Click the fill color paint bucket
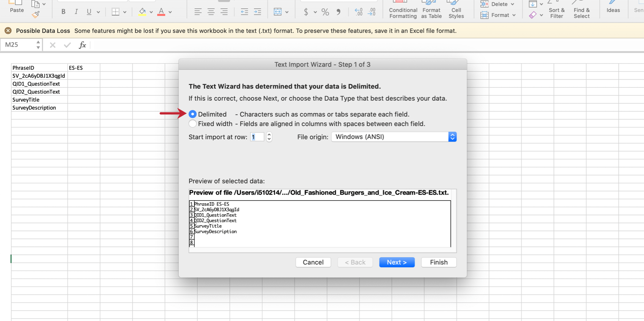 pyautogui.click(x=142, y=12)
